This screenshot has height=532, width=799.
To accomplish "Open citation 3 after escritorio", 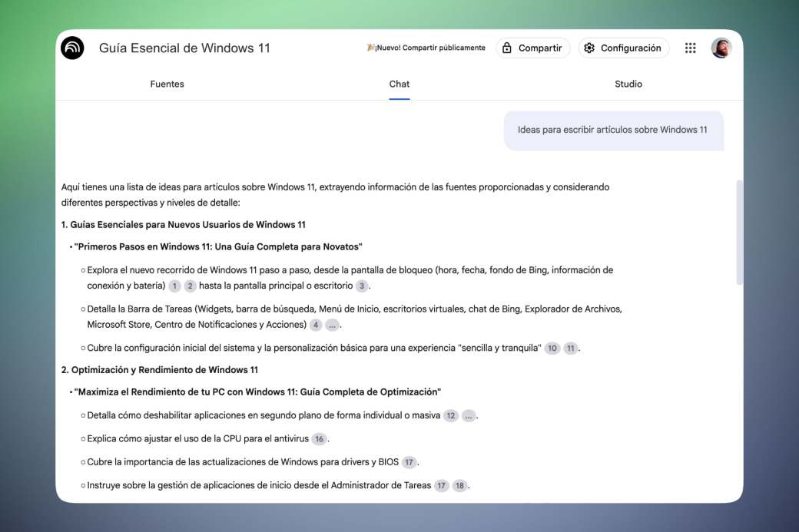I will [362, 286].
